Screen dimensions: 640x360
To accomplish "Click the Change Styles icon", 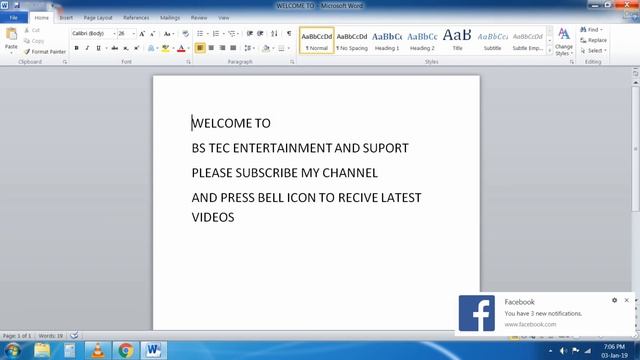I will pyautogui.click(x=564, y=42).
